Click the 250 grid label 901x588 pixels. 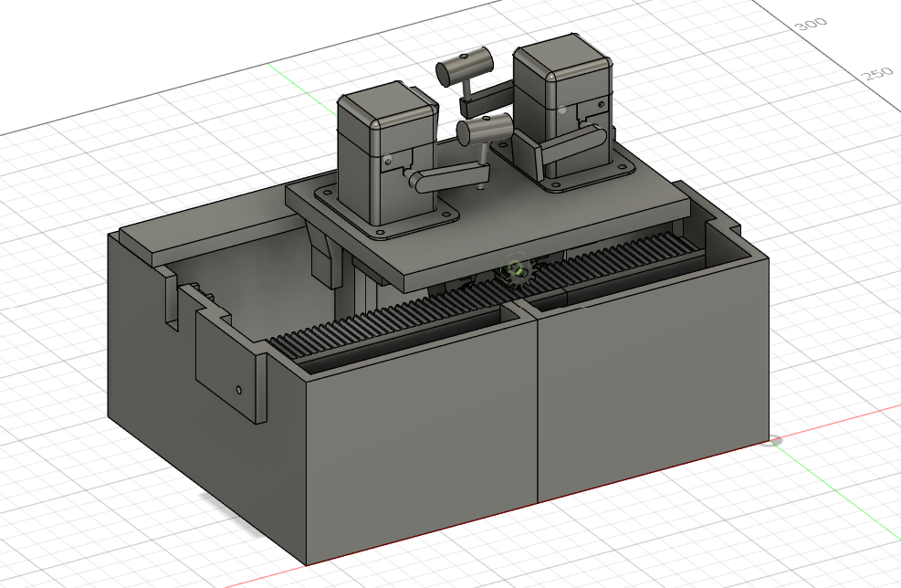(x=877, y=74)
